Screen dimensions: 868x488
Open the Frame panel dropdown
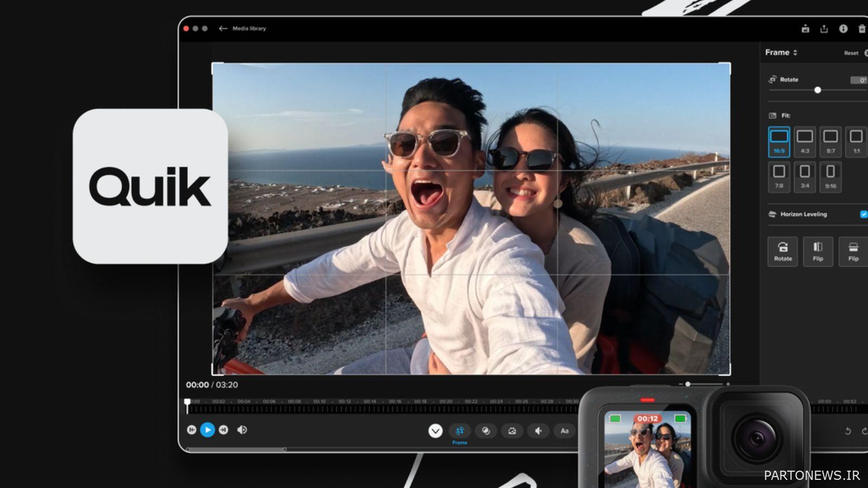tap(781, 53)
